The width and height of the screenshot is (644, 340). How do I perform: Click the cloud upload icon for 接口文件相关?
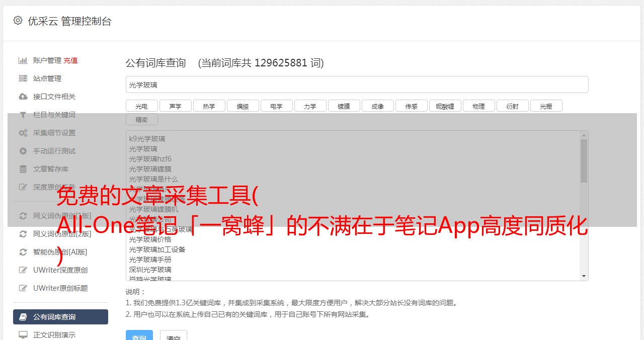(x=23, y=97)
